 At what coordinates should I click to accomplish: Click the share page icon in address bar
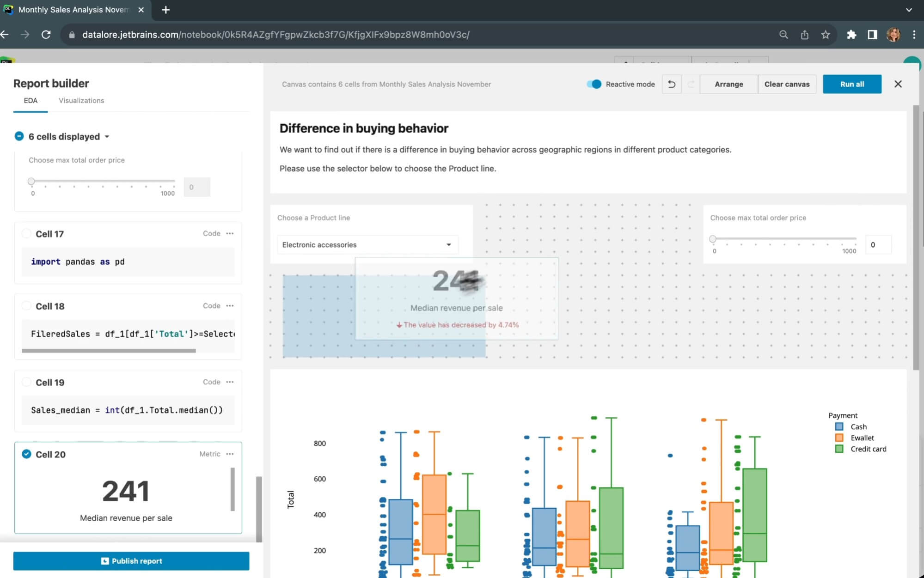point(804,35)
